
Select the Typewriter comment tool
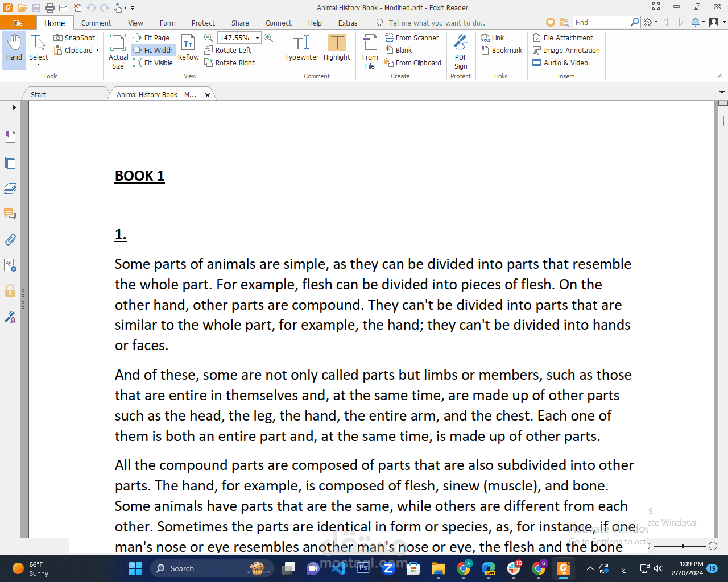[x=301, y=48]
